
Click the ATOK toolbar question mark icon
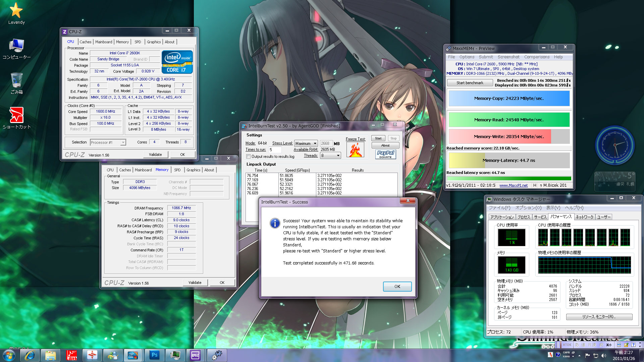[633, 345]
